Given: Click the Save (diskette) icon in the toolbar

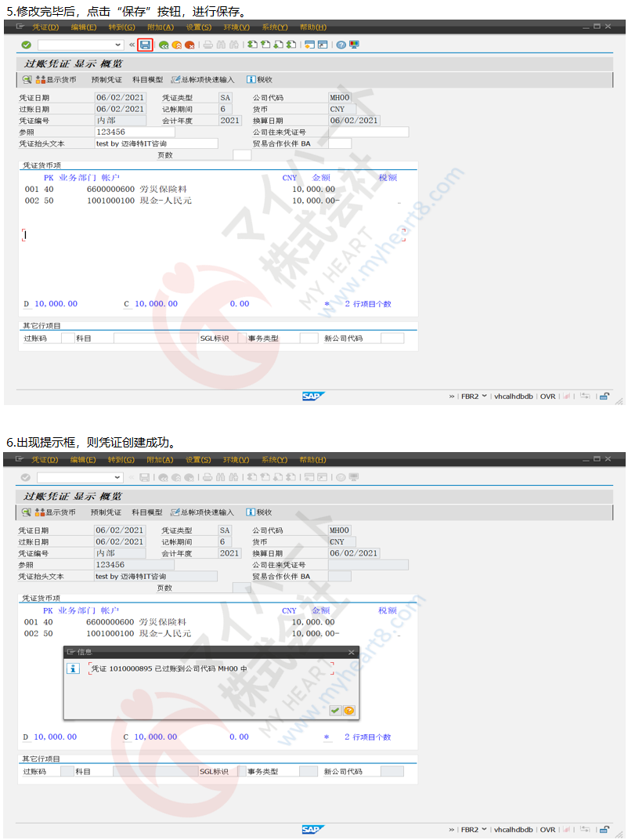Looking at the screenshot, I should pyautogui.click(x=145, y=45).
